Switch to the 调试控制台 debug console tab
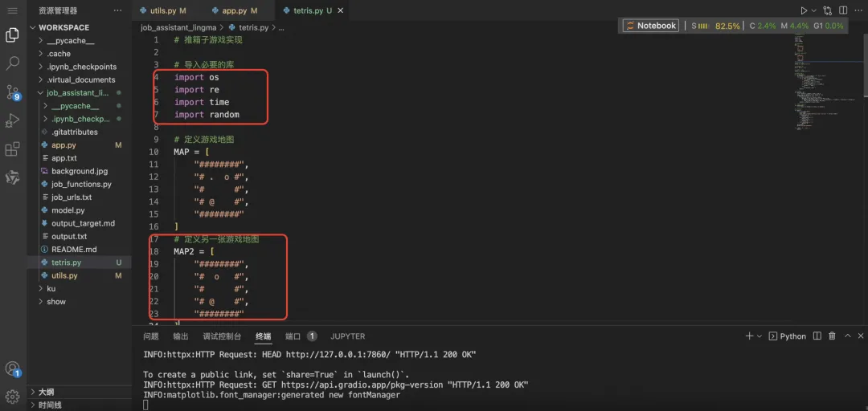The height and width of the screenshot is (411, 868). [222, 336]
